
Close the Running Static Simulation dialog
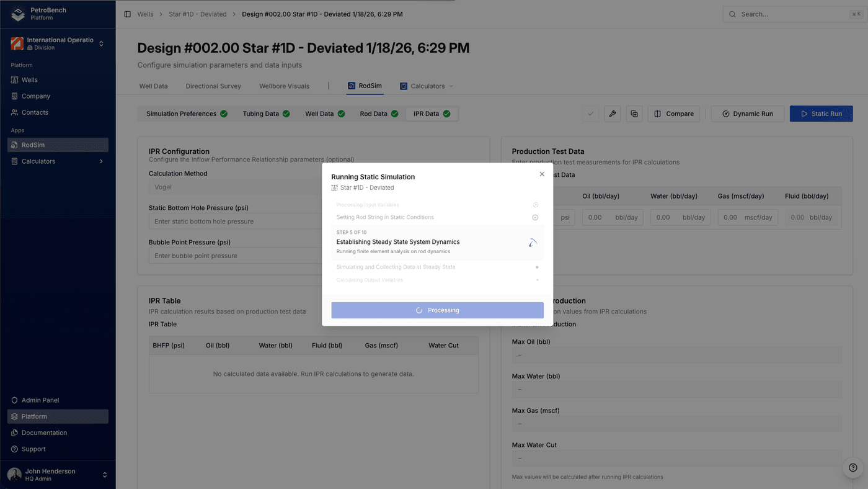coord(542,174)
